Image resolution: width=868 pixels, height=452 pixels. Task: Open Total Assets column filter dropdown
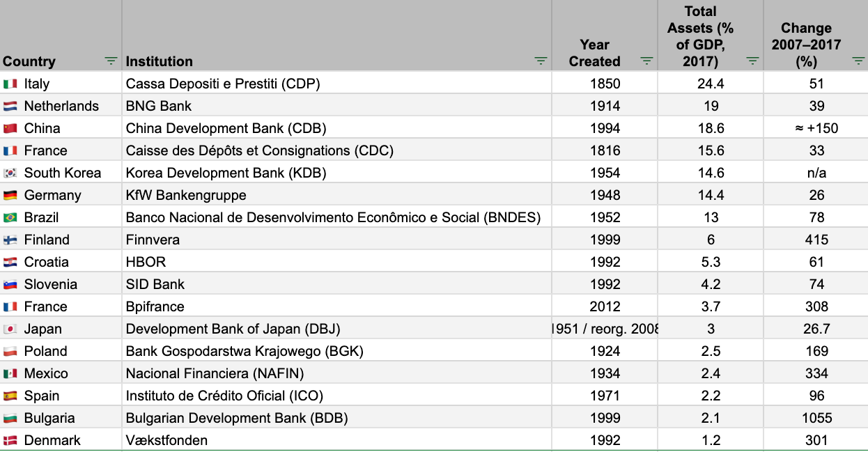tap(752, 61)
